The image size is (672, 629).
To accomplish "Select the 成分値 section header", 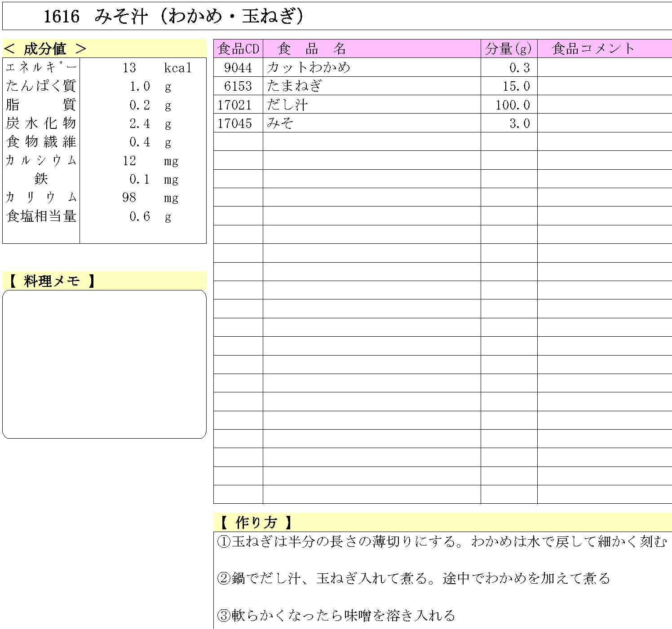I will (43, 48).
